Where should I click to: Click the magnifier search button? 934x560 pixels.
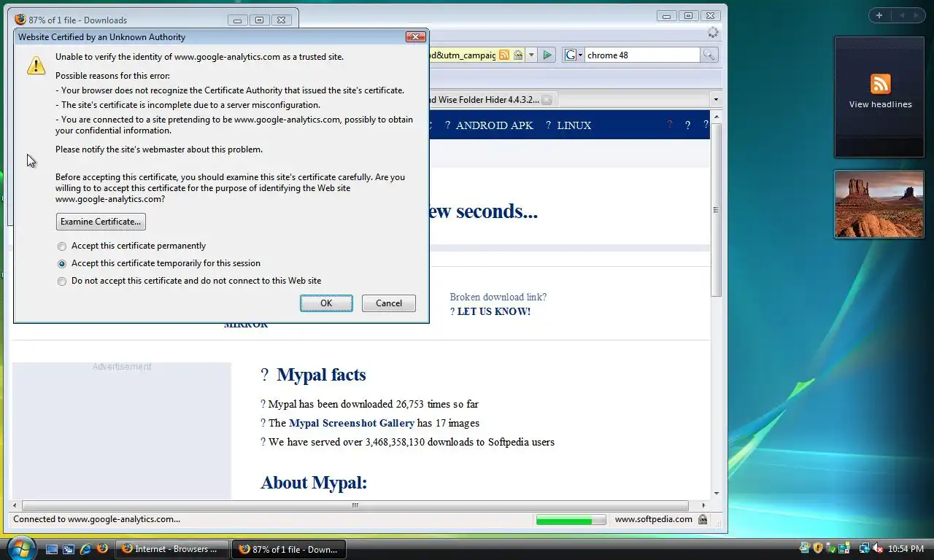[709, 55]
